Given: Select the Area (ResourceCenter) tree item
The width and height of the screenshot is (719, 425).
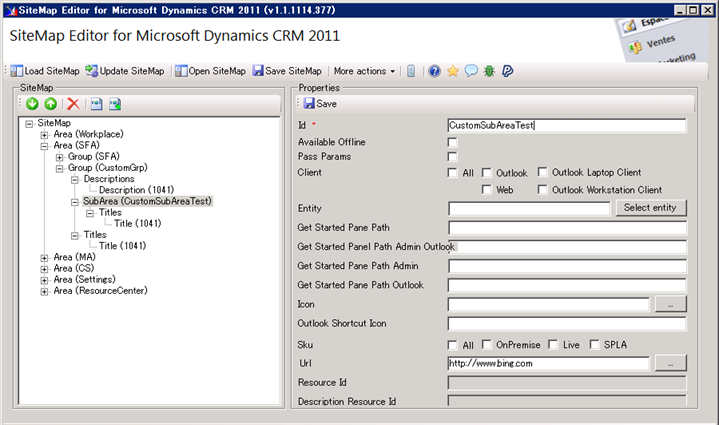Looking at the screenshot, I should coord(100,290).
